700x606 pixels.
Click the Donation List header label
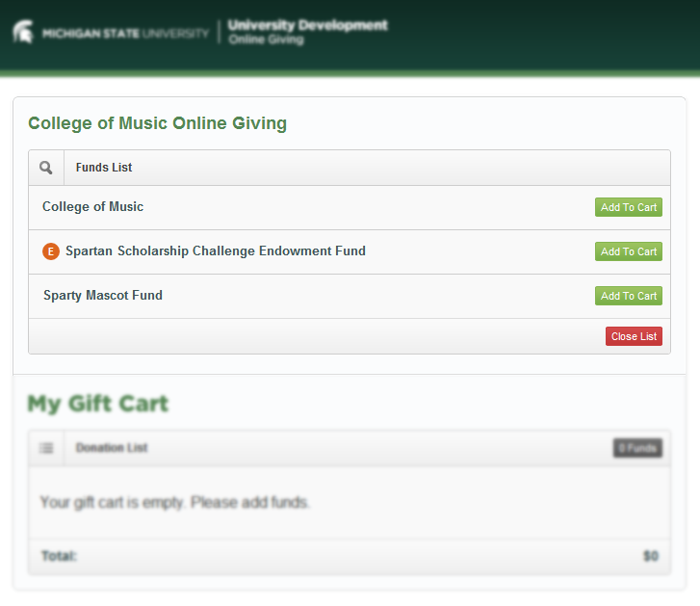(x=112, y=447)
